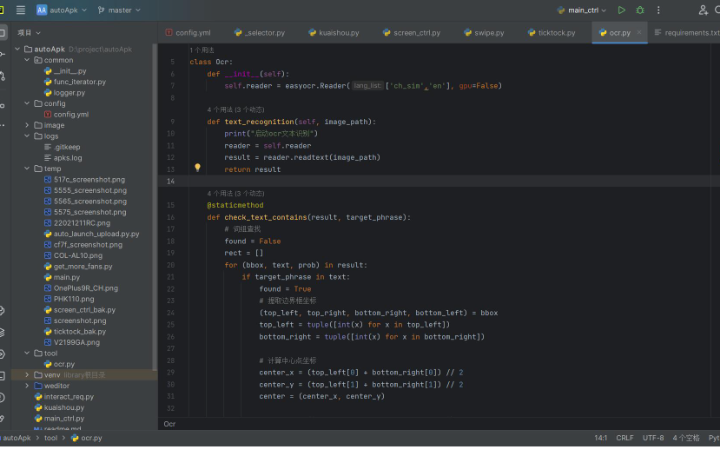Image resolution: width=720 pixels, height=450 pixels.
Task: Switch to the config.yml tab
Action: [188, 33]
